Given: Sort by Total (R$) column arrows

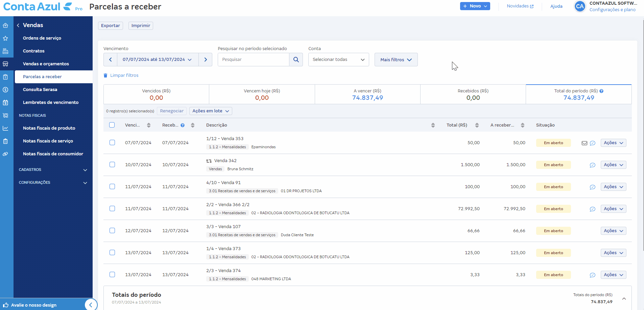Looking at the screenshot, I should [477, 125].
